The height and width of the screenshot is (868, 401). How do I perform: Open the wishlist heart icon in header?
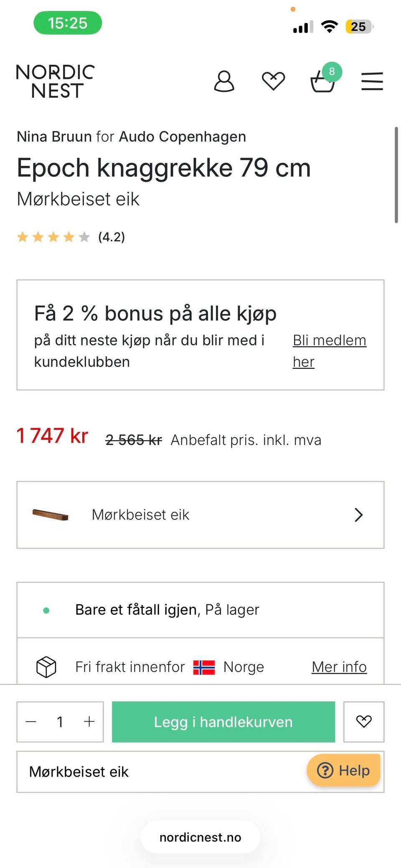tap(273, 81)
